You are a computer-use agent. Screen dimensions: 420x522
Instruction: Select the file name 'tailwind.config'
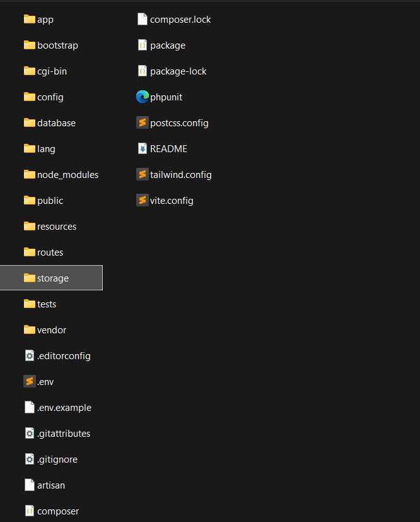pyautogui.click(x=180, y=175)
